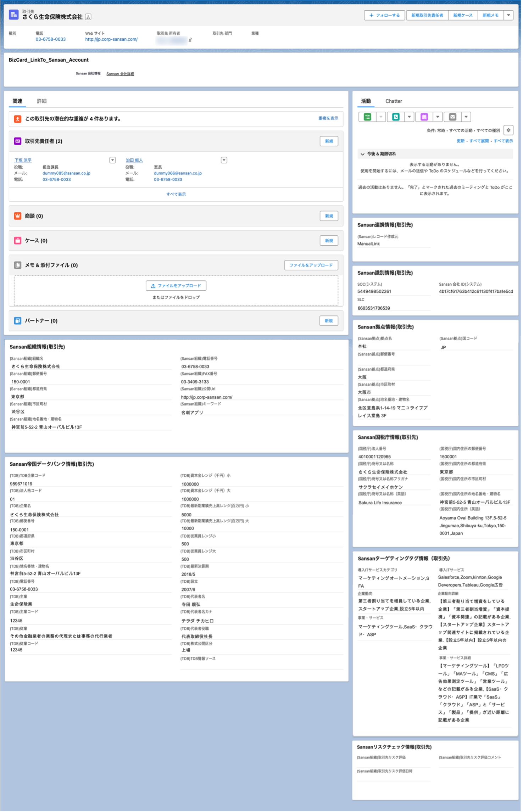
Task: Switch to the Chatter tab
Action: (x=394, y=101)
